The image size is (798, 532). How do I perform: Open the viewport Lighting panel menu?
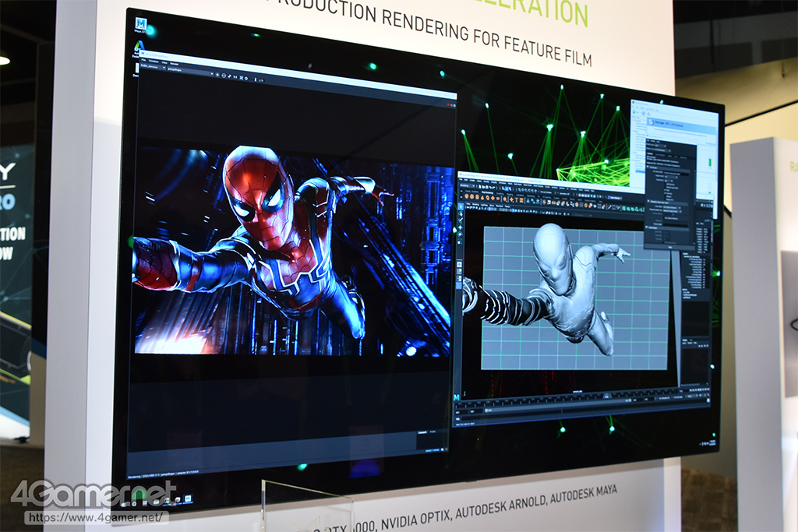[x=484, y=205]
